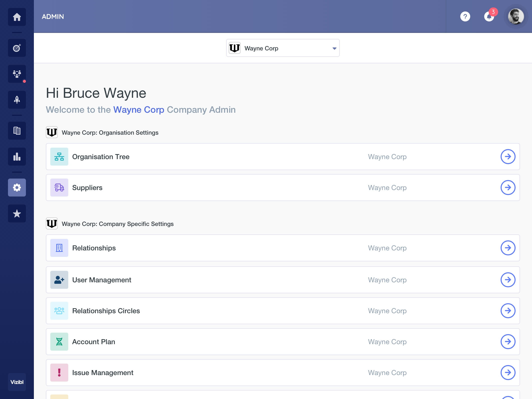532x399 pixels.
Task: Open the target goals sidebar icon
Action: [17, 48]
